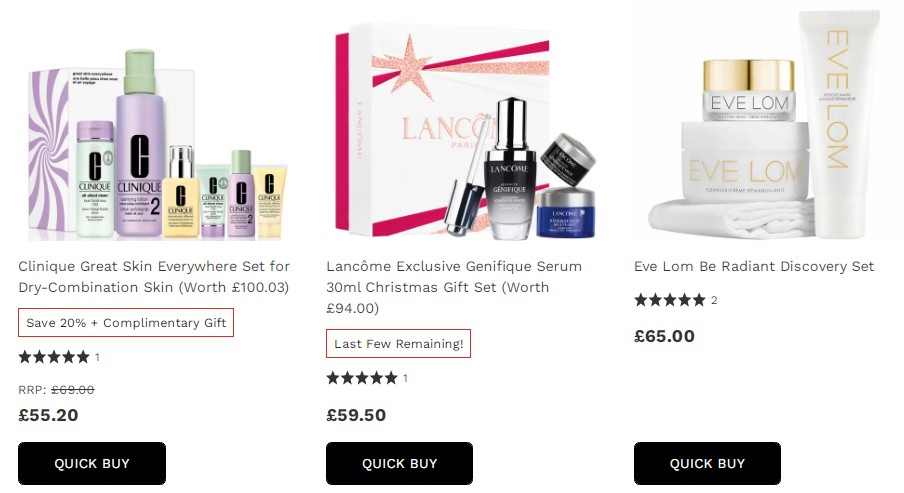Image resolution: width=904 pixels, height=493 pixels.
Task: Click Quick Buy for the Lancôme gift set
Action: [x=400, y=464]
